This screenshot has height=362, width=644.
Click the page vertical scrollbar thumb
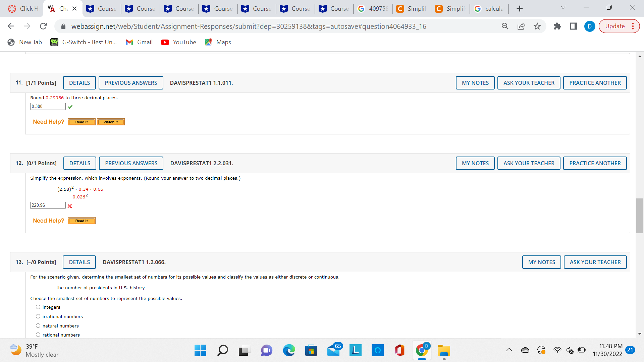[640, 216]
